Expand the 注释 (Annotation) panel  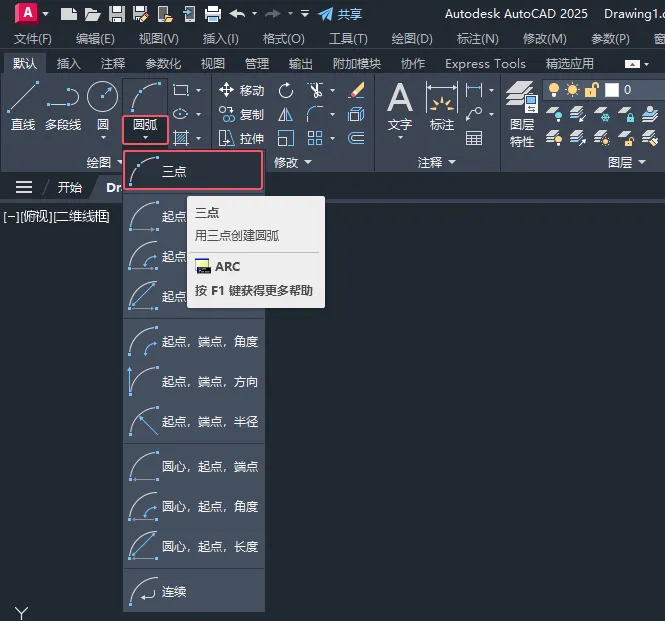(437, 162)
